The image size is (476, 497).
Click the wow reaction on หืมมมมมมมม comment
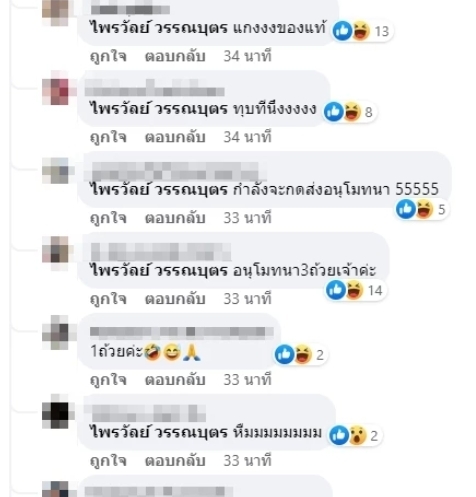tap(357, 435)
